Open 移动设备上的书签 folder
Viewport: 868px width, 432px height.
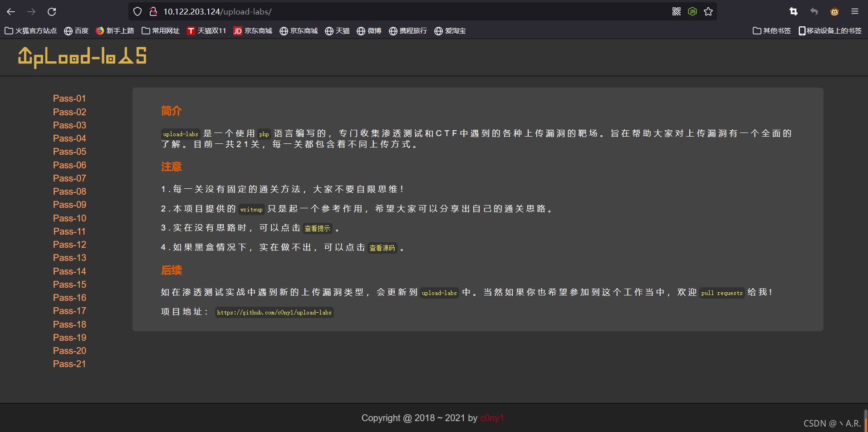tap(830, 31)
